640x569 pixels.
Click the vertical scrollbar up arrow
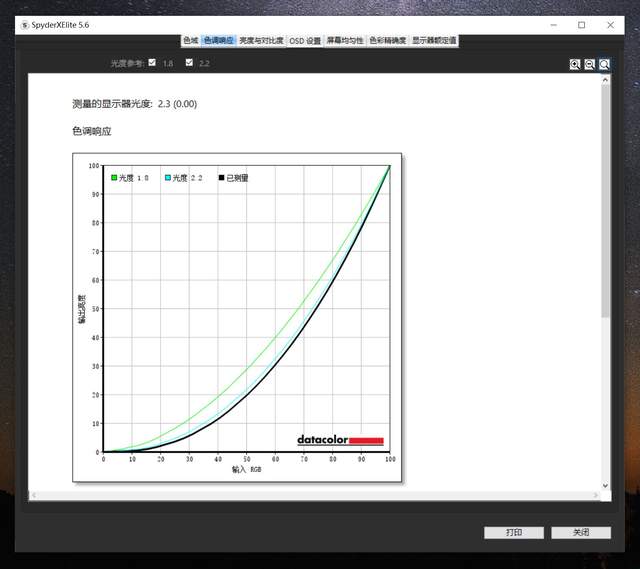[605, 80]
